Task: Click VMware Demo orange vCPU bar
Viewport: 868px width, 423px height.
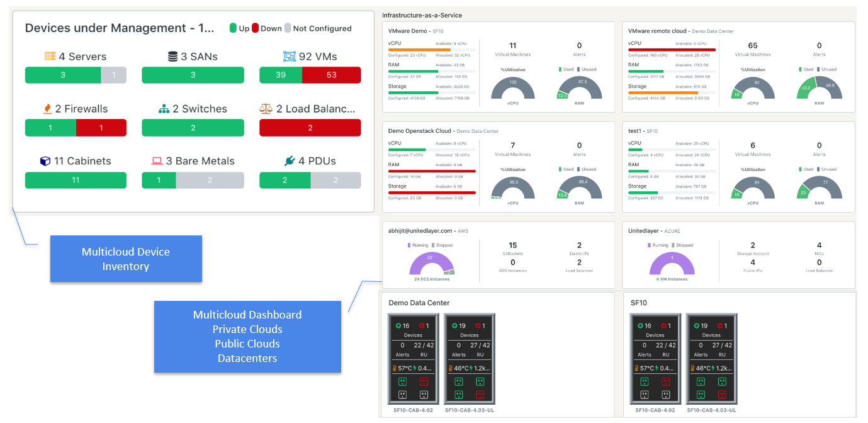Action: pyautogui.click(x=419, y=49)
